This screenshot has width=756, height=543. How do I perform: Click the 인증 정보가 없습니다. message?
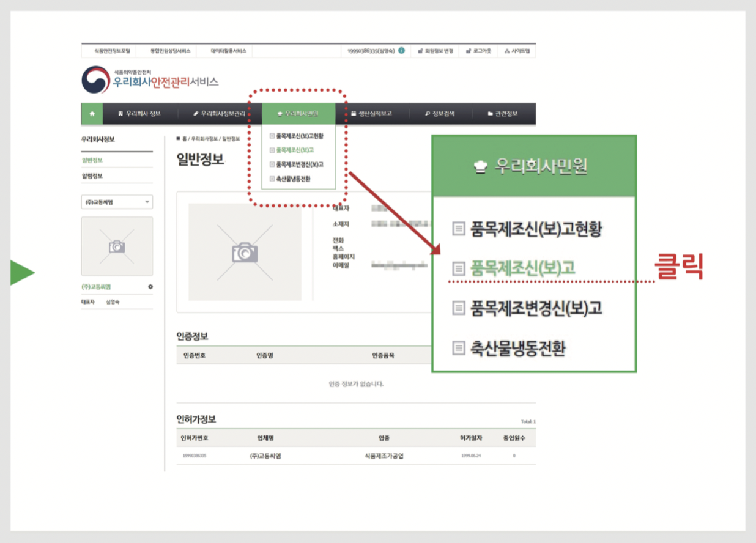click(x=356, y=384)
